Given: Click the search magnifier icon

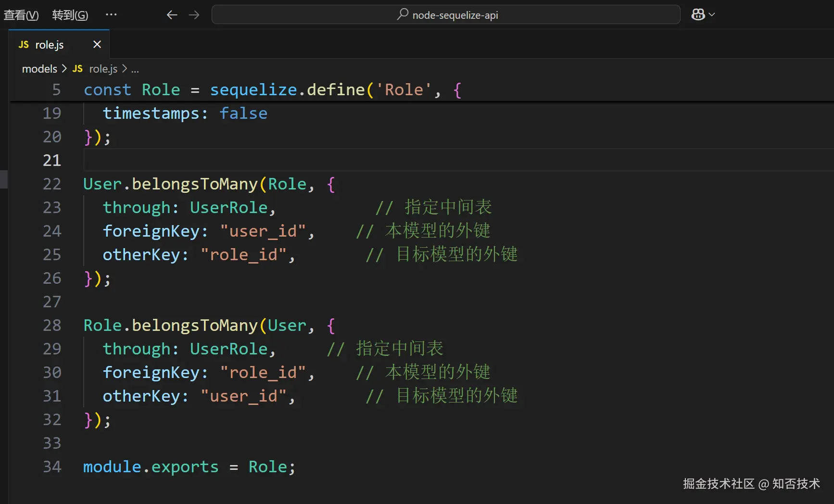Looking at the screenshot, I should tap(402, 14).
